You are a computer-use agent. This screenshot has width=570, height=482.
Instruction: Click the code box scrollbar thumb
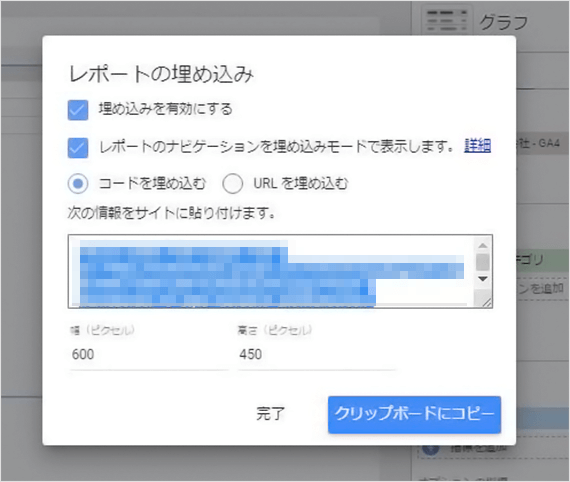coord(483,262)
